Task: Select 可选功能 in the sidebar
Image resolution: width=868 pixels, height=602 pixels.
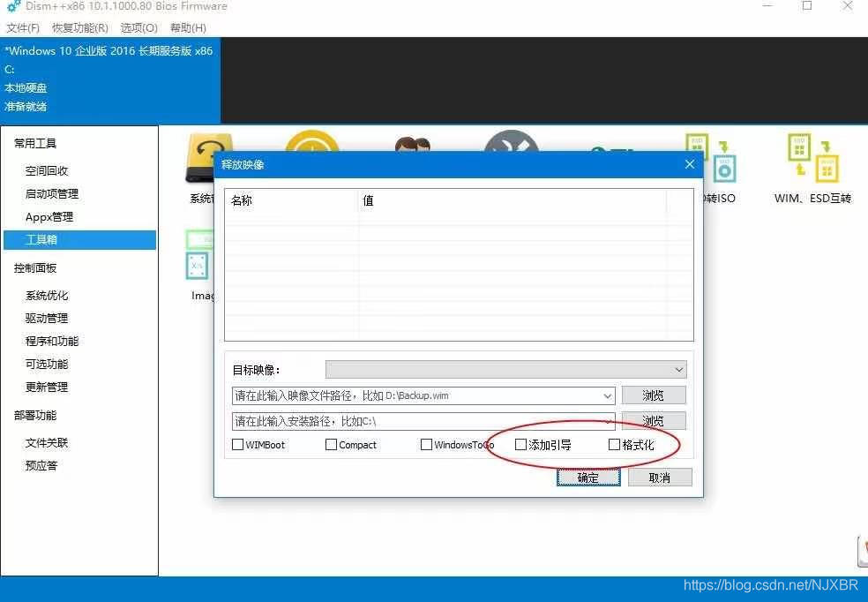Action: (47, 364)
